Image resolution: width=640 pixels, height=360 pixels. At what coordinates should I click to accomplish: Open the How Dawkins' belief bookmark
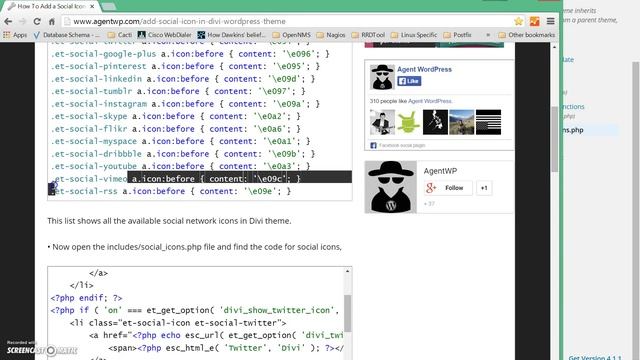(x=231, y=35)
